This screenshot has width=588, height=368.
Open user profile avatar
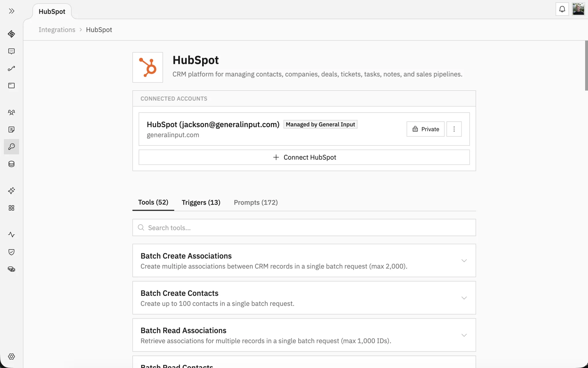click(578, 9)
